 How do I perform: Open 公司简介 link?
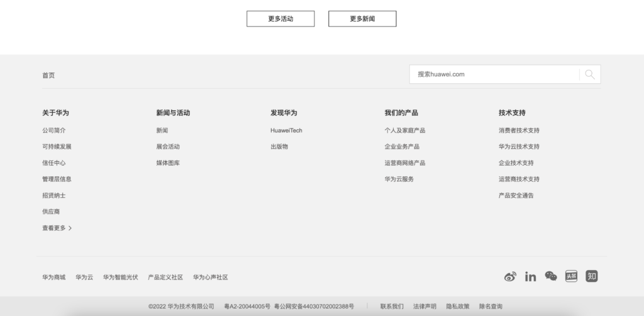pyautogui.click(x=54, y=130)
